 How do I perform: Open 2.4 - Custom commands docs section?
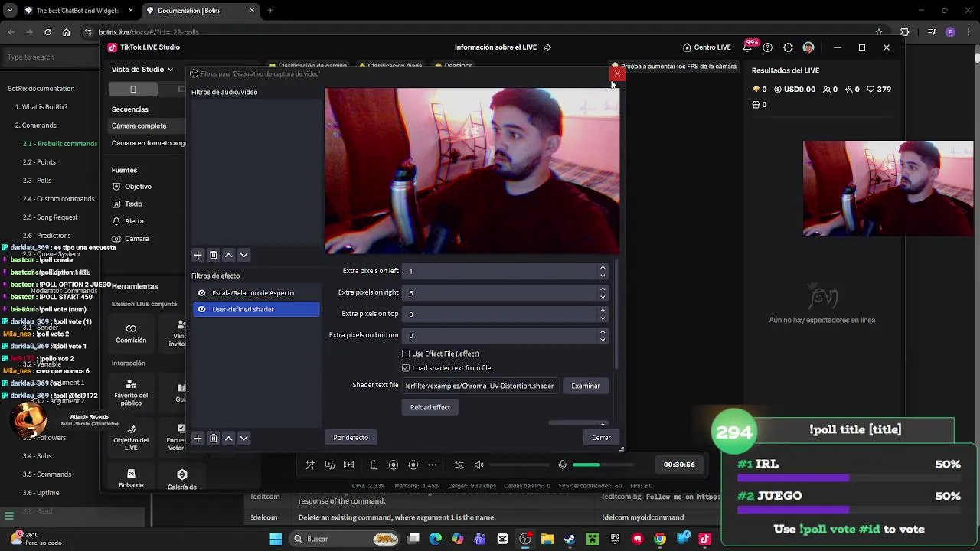(58, 199)
